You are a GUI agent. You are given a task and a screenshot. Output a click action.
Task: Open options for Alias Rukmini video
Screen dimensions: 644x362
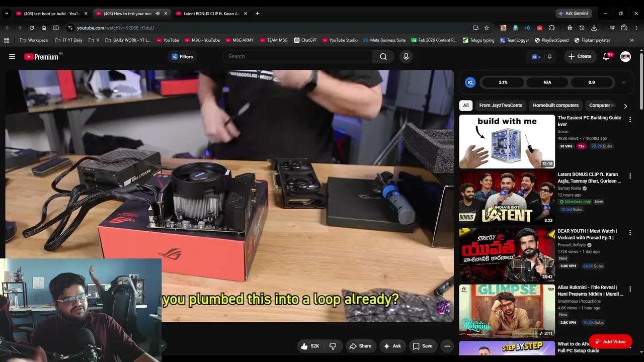click(x=630, y=290)
